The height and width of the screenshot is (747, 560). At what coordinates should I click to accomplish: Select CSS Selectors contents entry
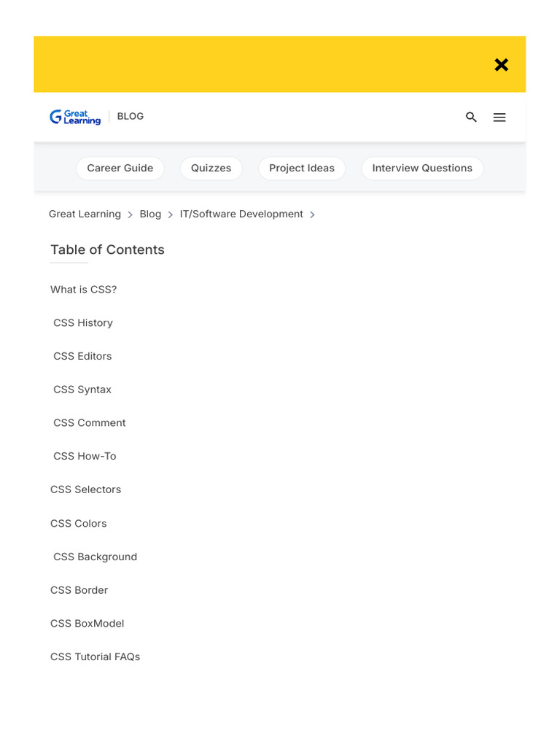(x=86, y=489)
